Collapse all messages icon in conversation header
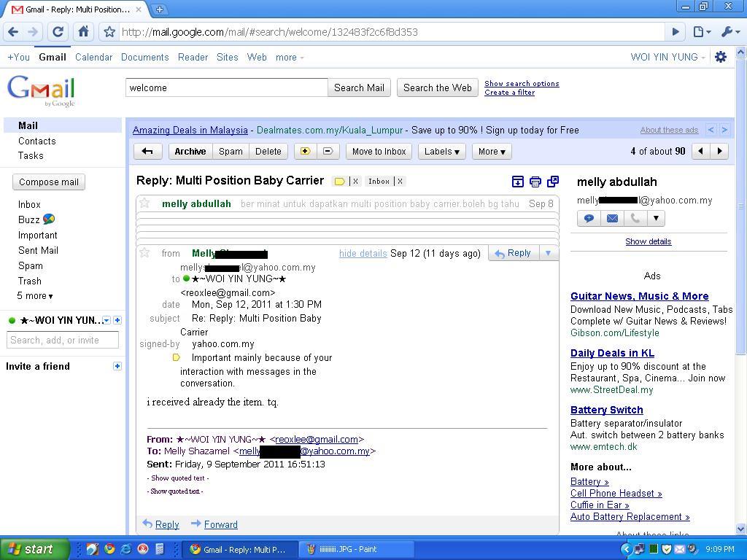This screenshot has height=560, width=747. tap(518, 182)
